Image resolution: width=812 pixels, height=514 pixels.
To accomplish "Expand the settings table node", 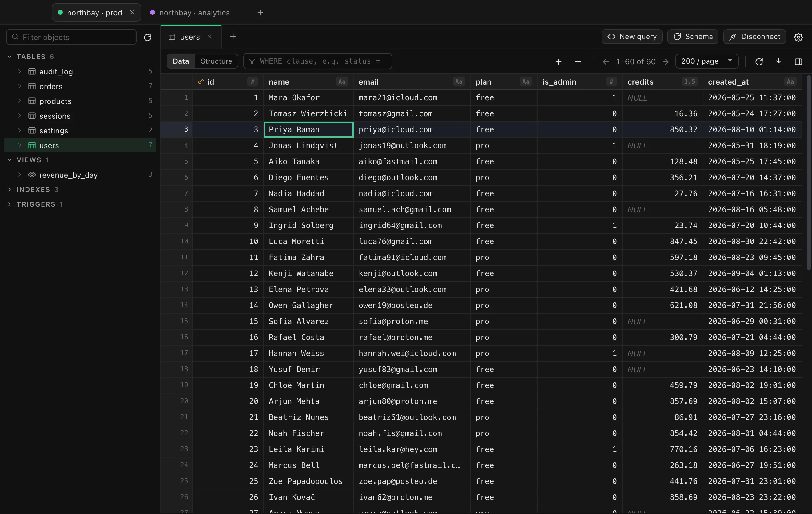I will pos(20,130).
